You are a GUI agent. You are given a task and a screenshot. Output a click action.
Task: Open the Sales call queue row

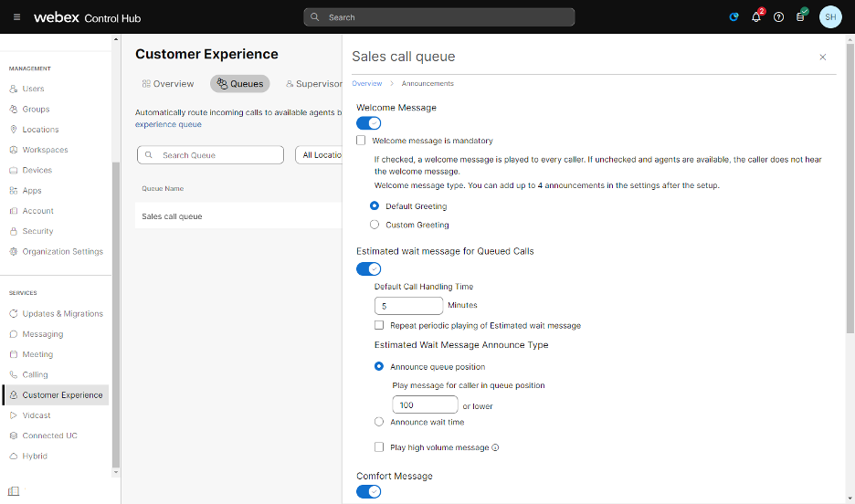click(x=238, y=216)
